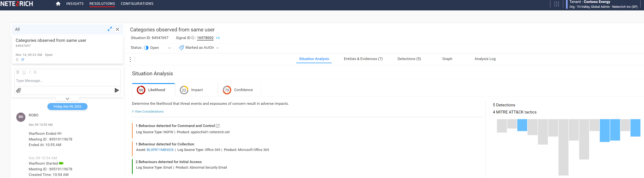Toggle strikethrough formatting in message editor
This screenshot has width=644, height=178.
point(35,72)
